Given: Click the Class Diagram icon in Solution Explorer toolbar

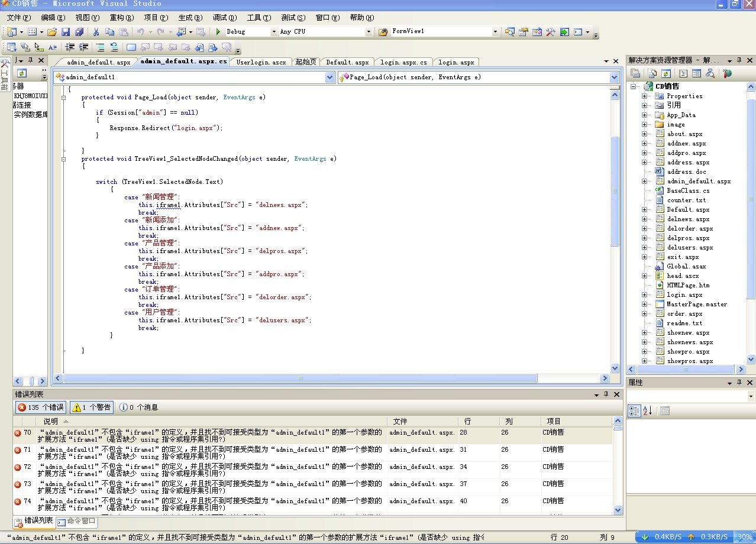Looking at the screenshot, I should [x=711, y=73].
